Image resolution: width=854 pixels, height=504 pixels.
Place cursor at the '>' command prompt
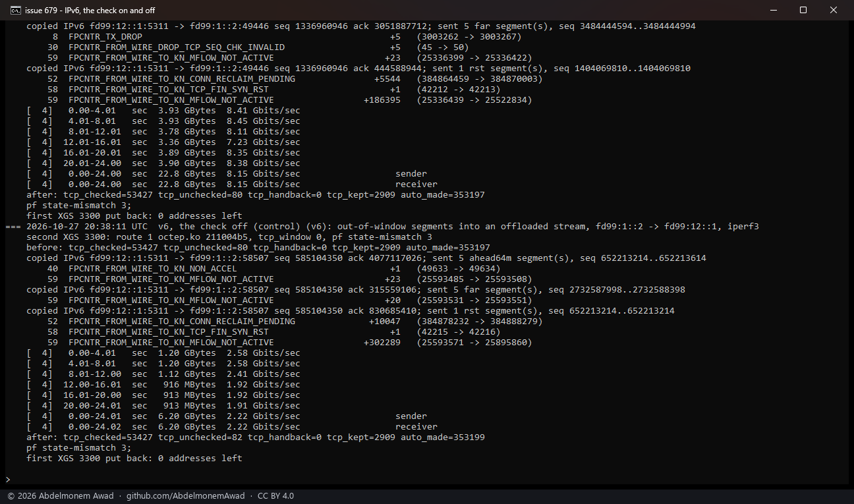[x=7, y=479]
